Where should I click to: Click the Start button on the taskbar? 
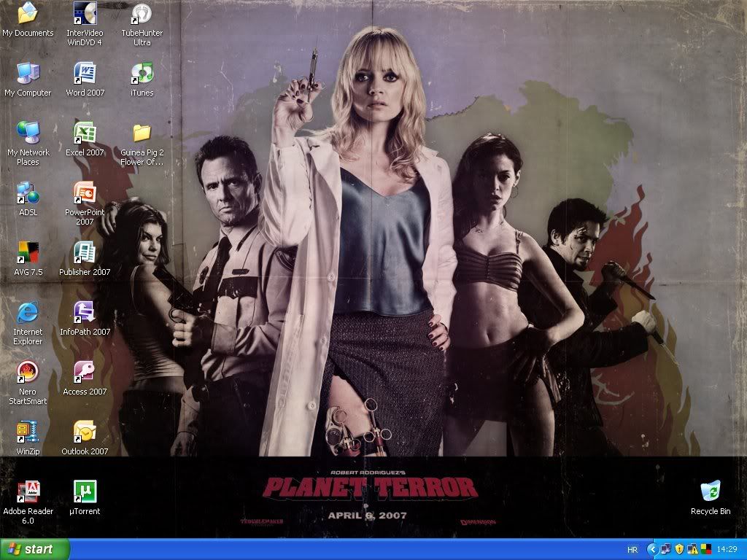pyautogui.click(x=35, y=549)
